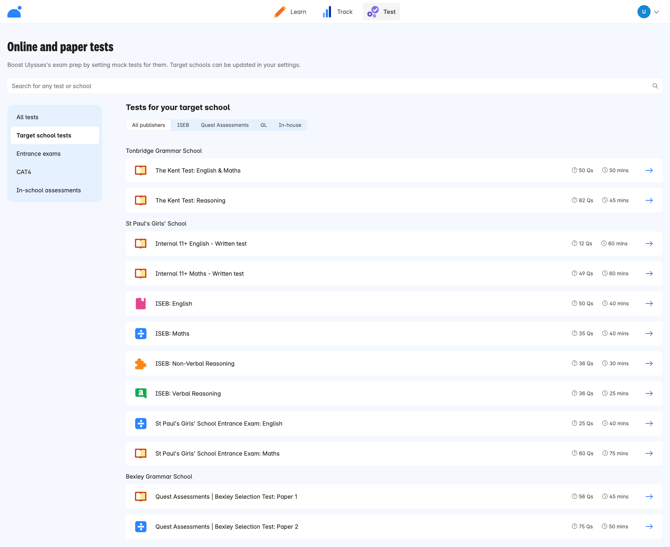Click ISEB: Verbal Reasoning test title

click(188, 394)
